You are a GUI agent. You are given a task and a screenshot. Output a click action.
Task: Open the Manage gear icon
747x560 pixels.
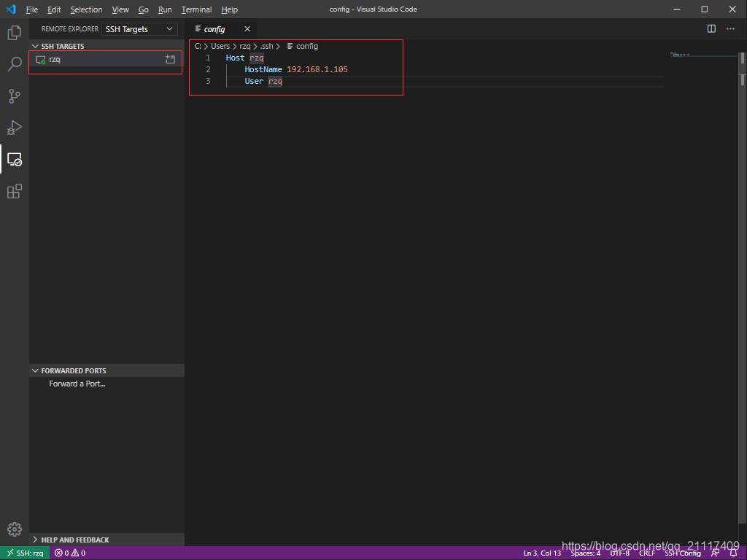pyautogui.click(x=15, y=529)
